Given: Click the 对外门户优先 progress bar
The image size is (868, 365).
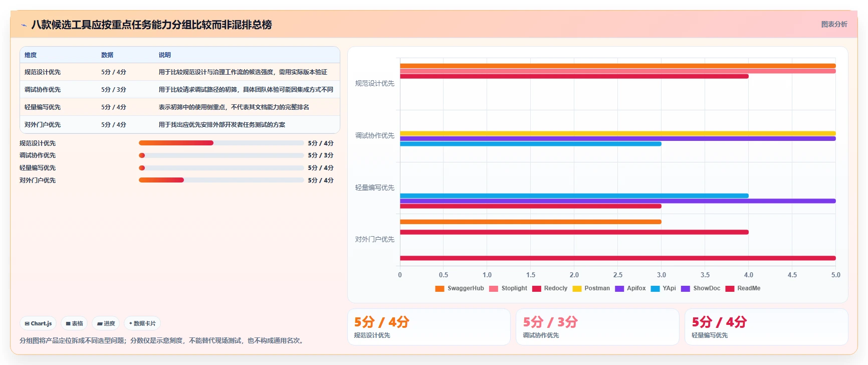Looking at the screenshot, I should tap(221, 180).
